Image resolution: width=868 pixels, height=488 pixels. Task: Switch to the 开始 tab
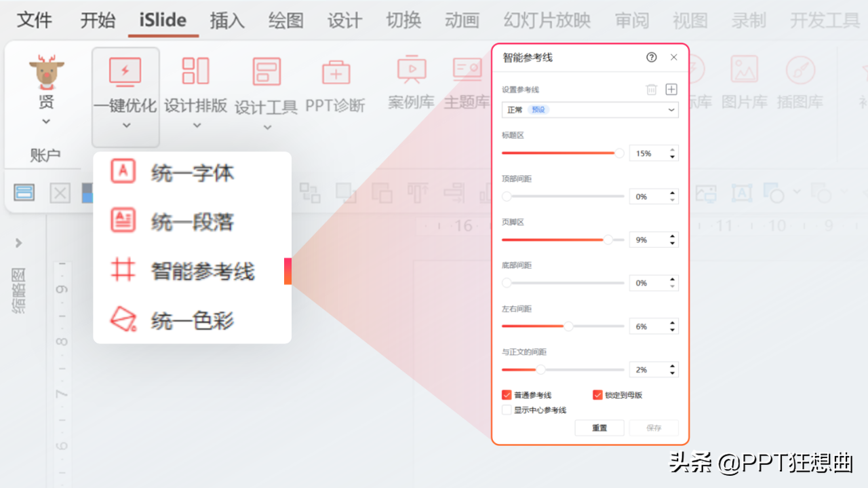click(98, 20)
